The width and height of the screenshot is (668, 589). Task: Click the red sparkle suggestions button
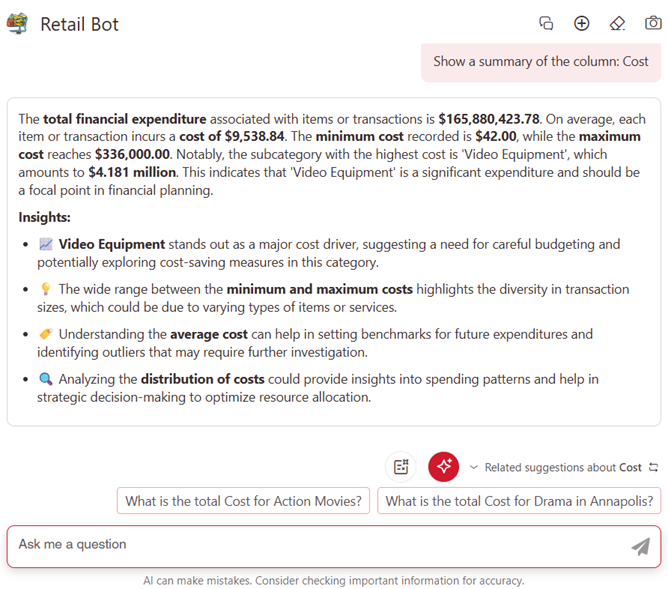point(444,467)
